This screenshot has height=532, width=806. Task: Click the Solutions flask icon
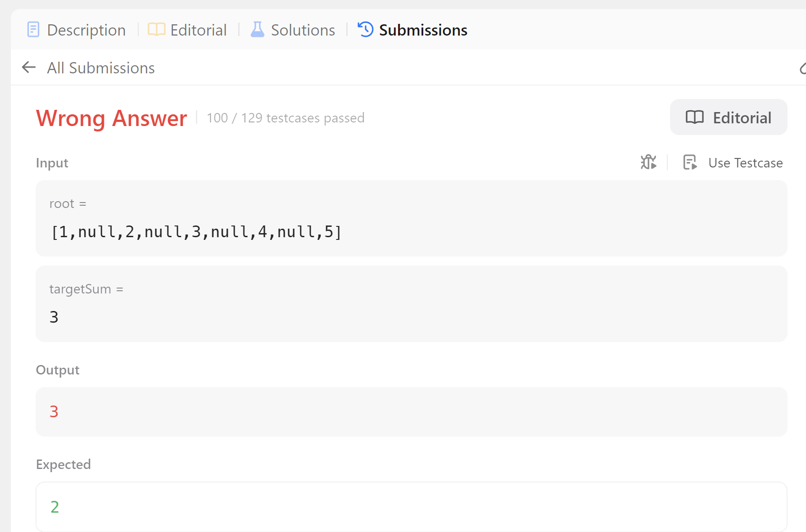[257, 30]
